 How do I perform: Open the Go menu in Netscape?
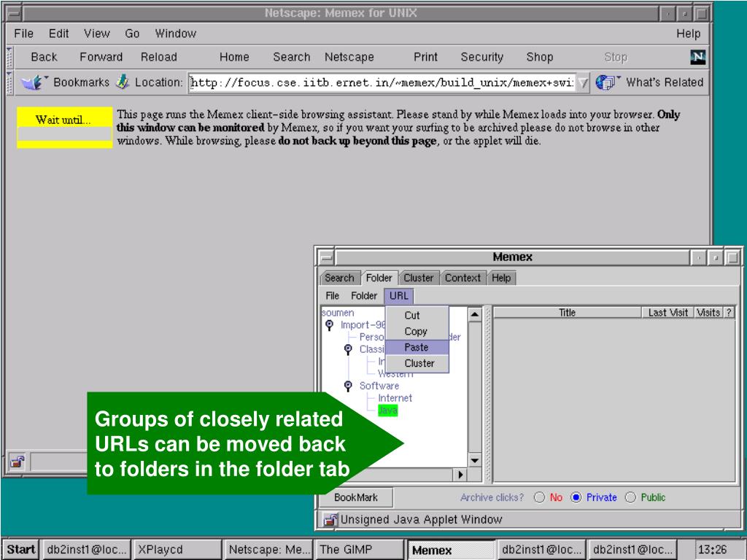pyautogui.click(x=132, y=34)
